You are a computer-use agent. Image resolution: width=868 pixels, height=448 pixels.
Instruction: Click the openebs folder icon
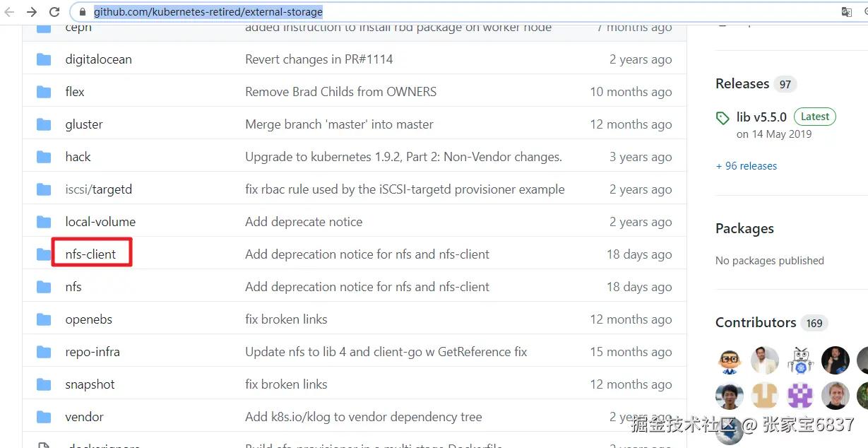coord(44,319)
